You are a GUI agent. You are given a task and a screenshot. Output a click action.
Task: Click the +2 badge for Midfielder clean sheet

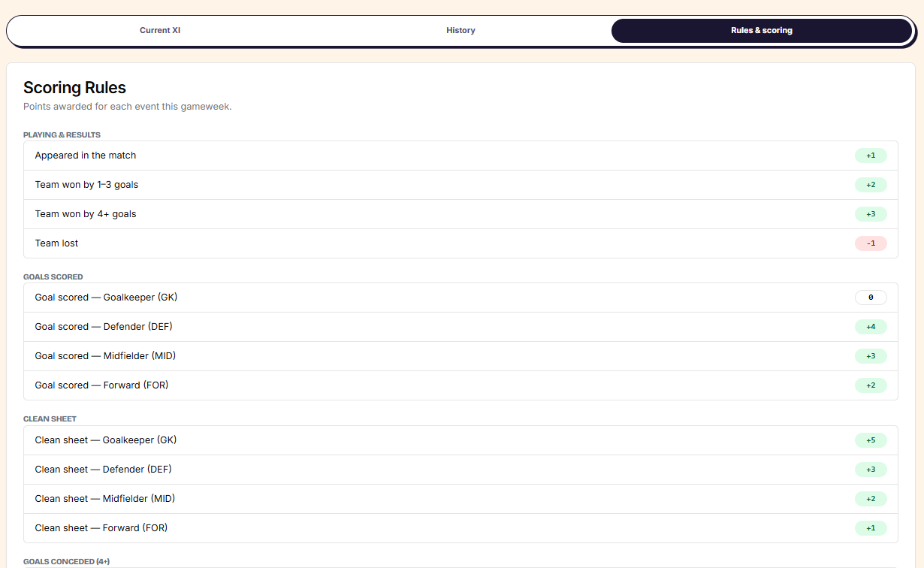[x=871, y=499]
